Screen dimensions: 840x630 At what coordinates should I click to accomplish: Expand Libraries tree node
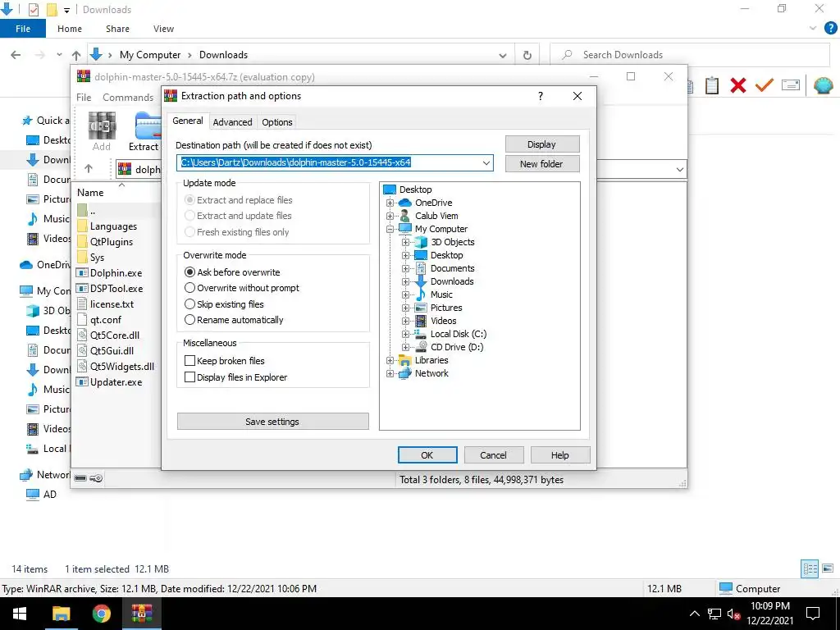(x=390, y=360)
